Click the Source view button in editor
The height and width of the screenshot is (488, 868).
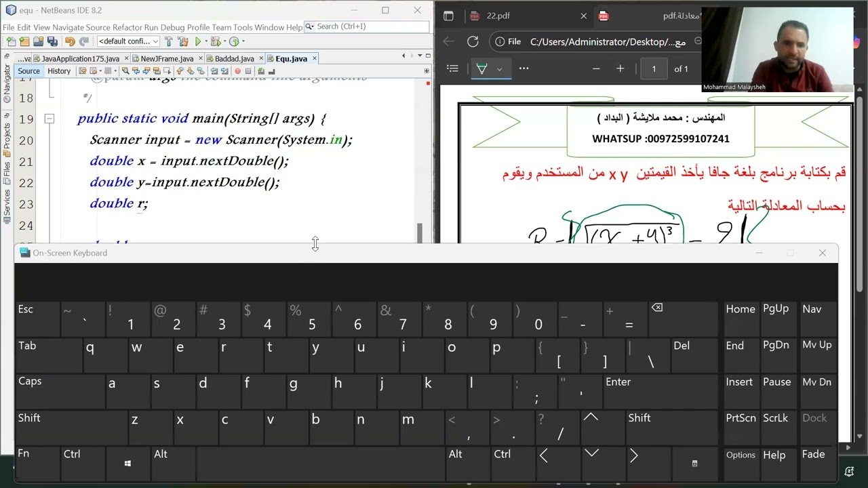[x=28, y=71]
